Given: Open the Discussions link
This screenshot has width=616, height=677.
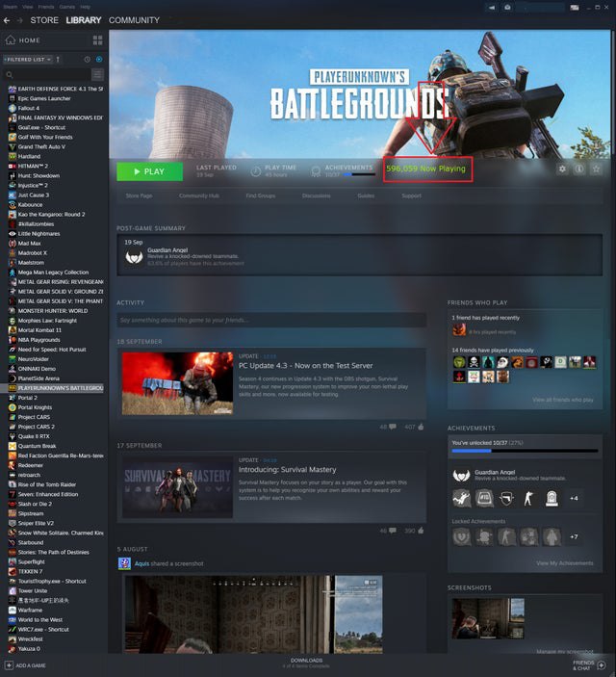Looking at the screenshot, I should 317,195.
